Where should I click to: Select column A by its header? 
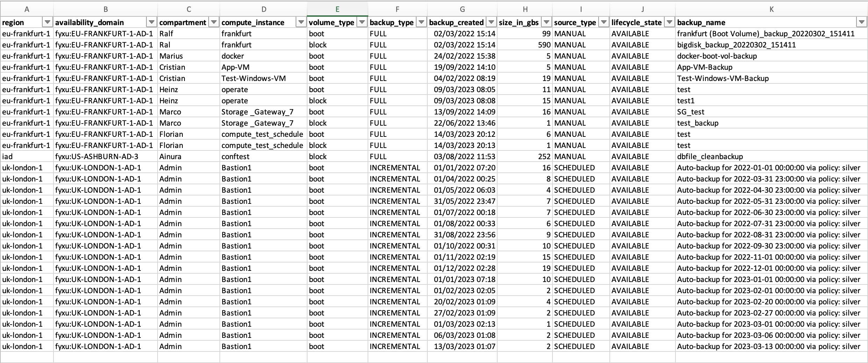27,9
